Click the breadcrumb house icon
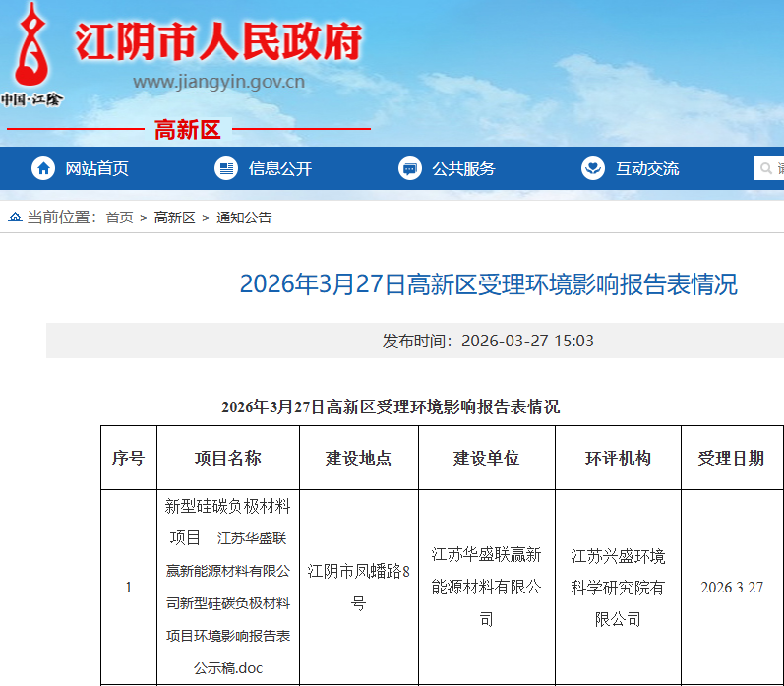The image size is (784, 686). (x=15, y=218)
